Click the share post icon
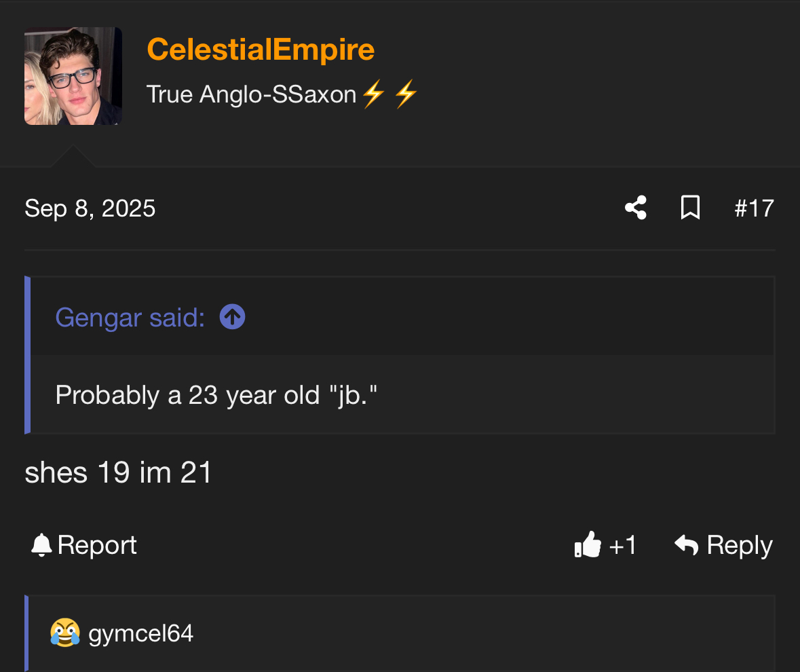Viewport: 800px width, 672px height. tap(635, 208)
